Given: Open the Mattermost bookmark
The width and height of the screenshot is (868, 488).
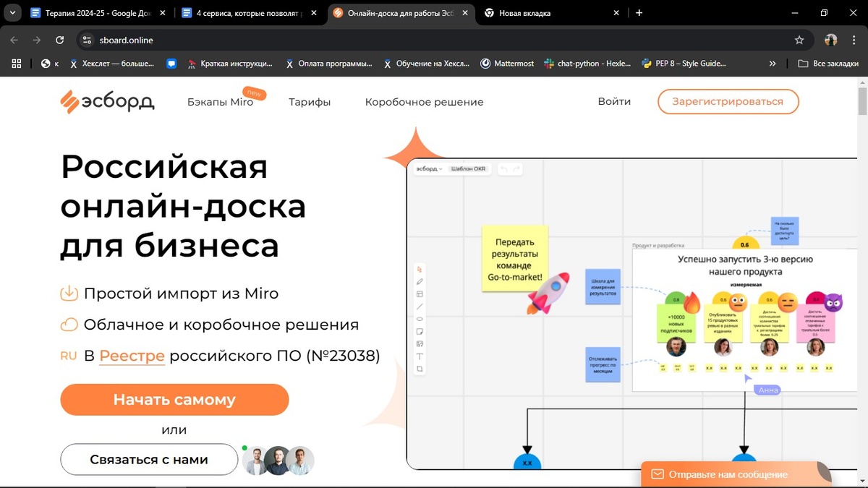Looking at the screenshot, I should [507, 64].
